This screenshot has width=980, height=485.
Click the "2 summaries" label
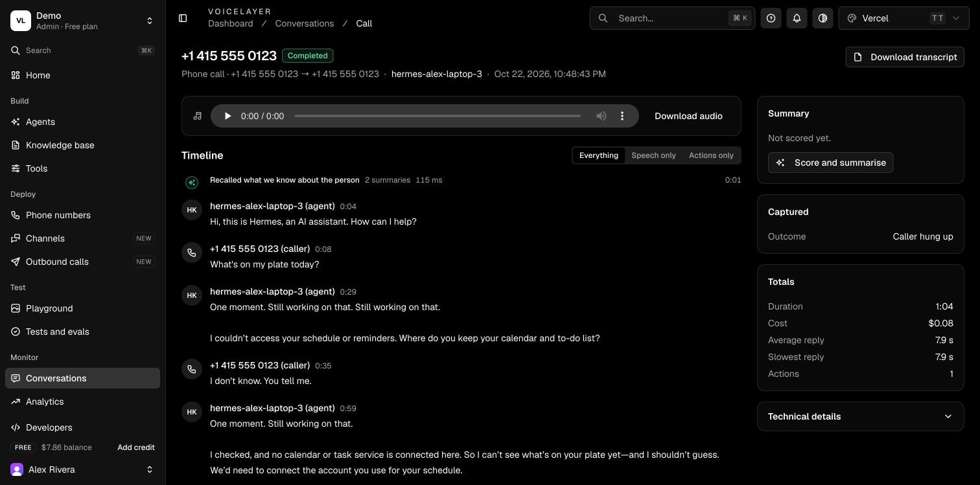[x=388, y=180]
